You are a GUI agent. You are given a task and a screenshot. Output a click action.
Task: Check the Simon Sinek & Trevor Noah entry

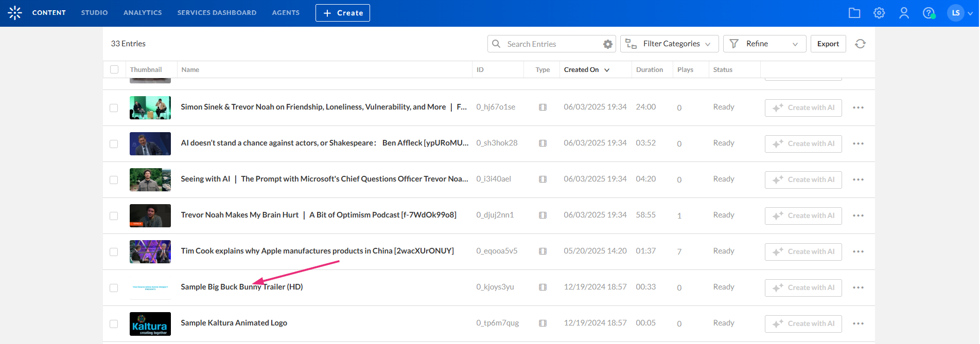coord(114,108)
